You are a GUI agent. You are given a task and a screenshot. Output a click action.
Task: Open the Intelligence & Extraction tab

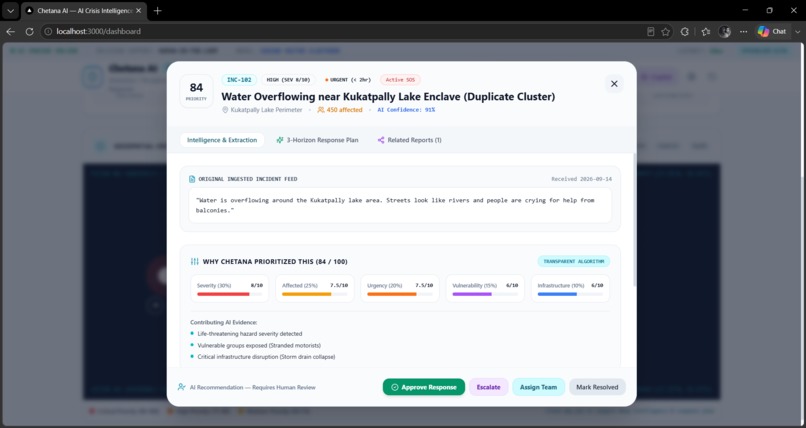[x=222, y=140]
